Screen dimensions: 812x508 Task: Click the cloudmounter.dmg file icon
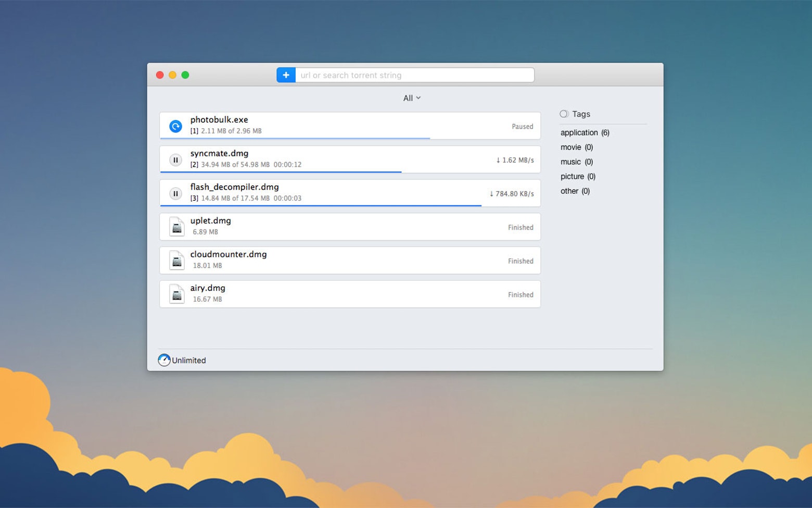(176, 260)
